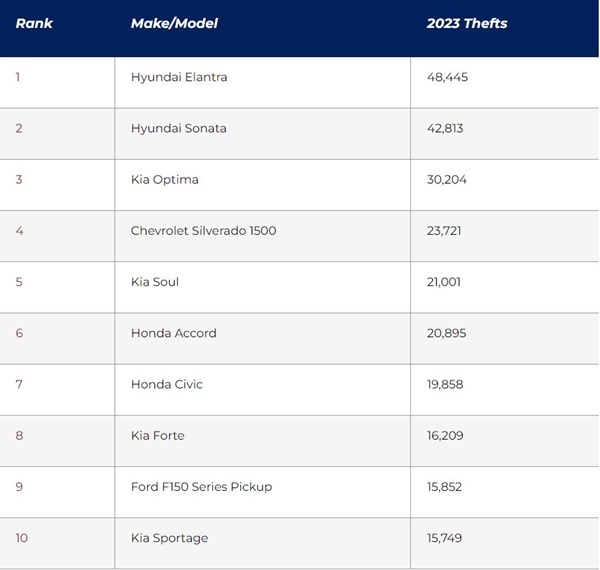Click Ford F150 Series Pickup text
Screen dimensions: 600x570
[201, 487]
